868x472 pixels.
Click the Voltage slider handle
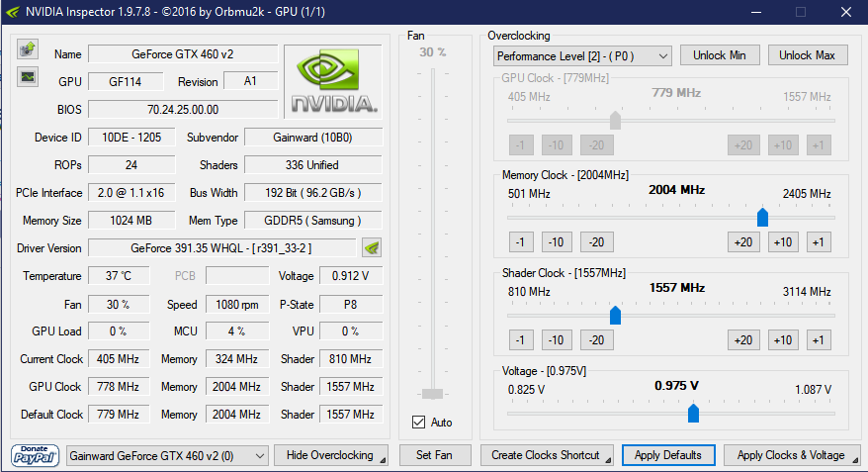(693, 414)
